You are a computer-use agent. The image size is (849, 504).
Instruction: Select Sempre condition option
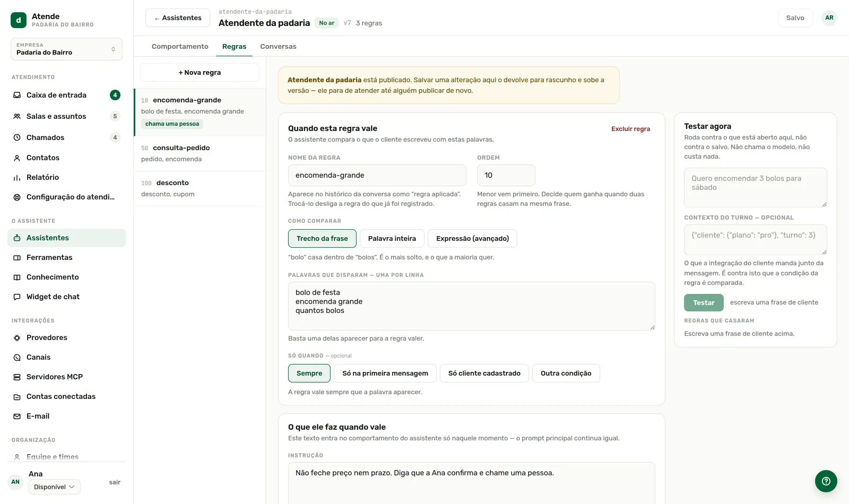pos(309,373)
